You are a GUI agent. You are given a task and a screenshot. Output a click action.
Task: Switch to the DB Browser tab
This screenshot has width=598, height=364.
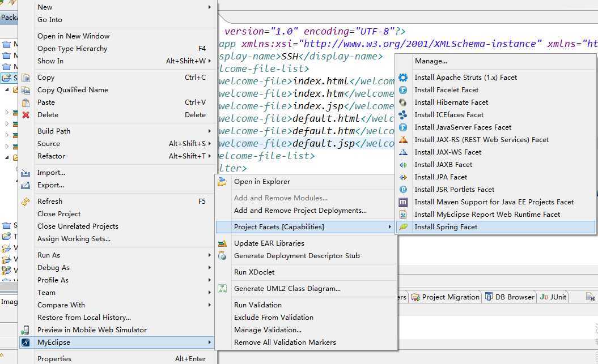tap(510, 297)
